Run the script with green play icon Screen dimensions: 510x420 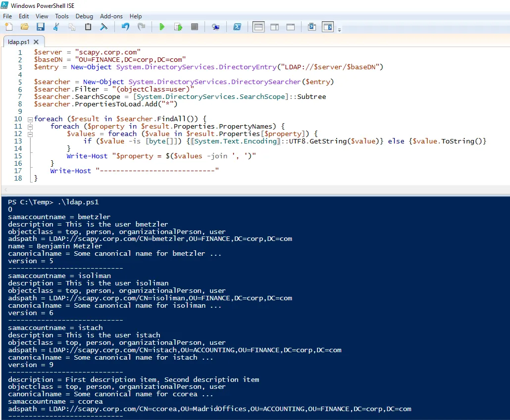pos(162,27)
